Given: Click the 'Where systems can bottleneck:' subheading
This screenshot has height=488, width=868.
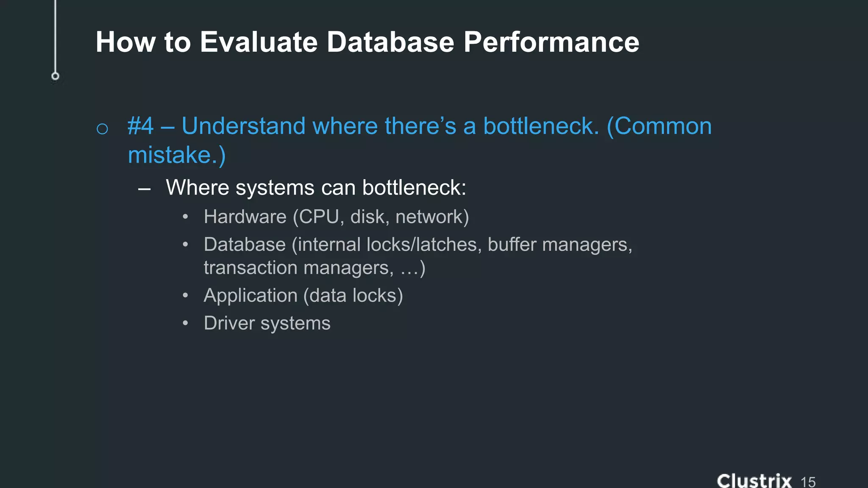Looking at the screenshot, I should 316,187.
